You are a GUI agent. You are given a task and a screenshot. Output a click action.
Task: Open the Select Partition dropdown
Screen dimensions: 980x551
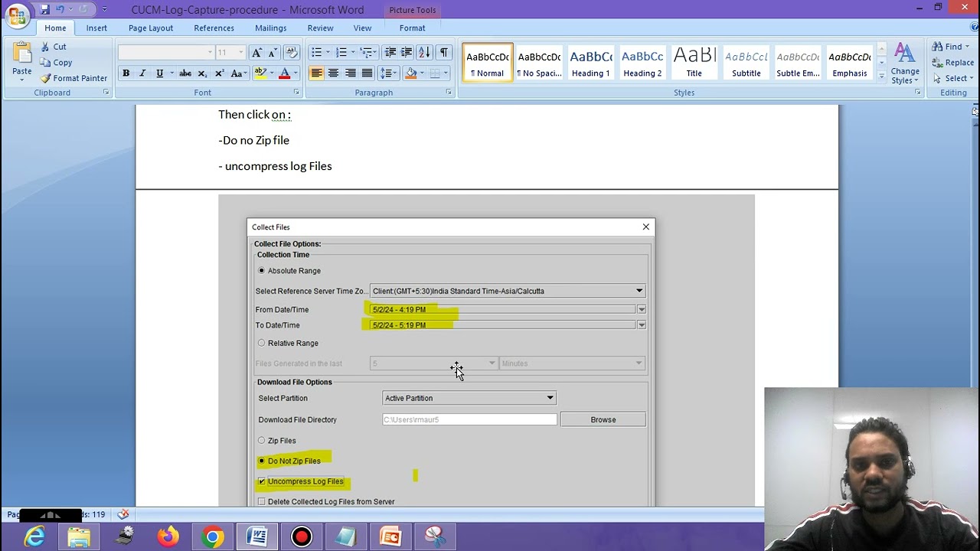coord(550,398)
